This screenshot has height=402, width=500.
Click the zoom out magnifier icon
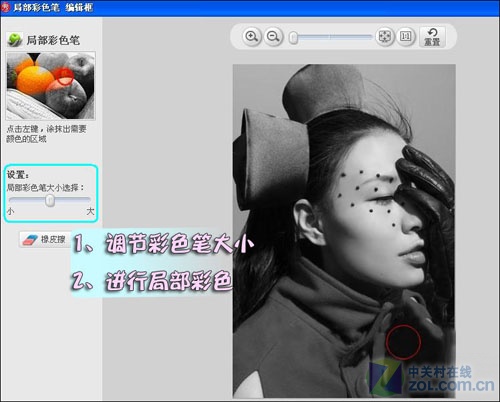(x=273, y=36)
